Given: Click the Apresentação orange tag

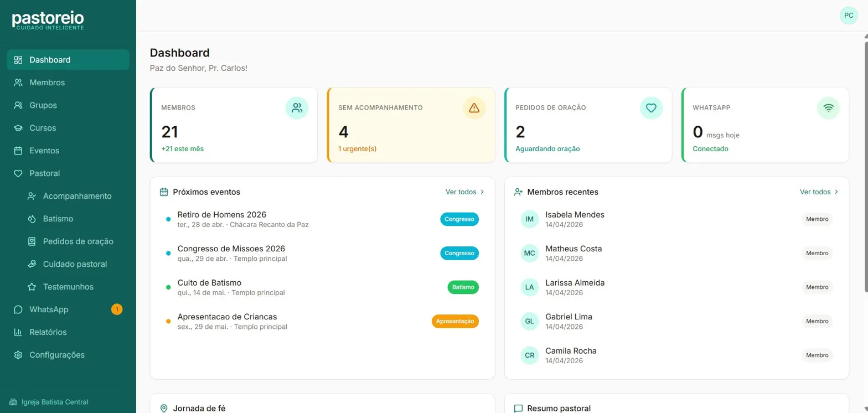Looking at the screenshot, I should click(x=455, y=321).
